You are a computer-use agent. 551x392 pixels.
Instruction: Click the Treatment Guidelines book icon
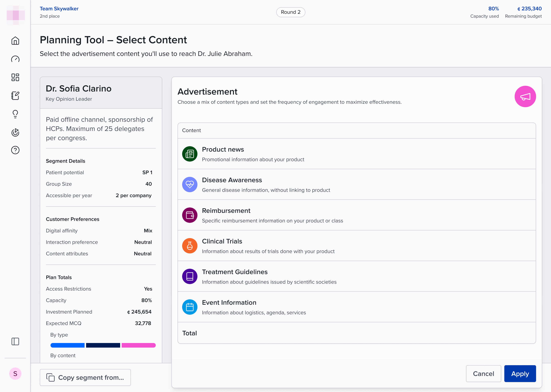click(x=190, y=276)
